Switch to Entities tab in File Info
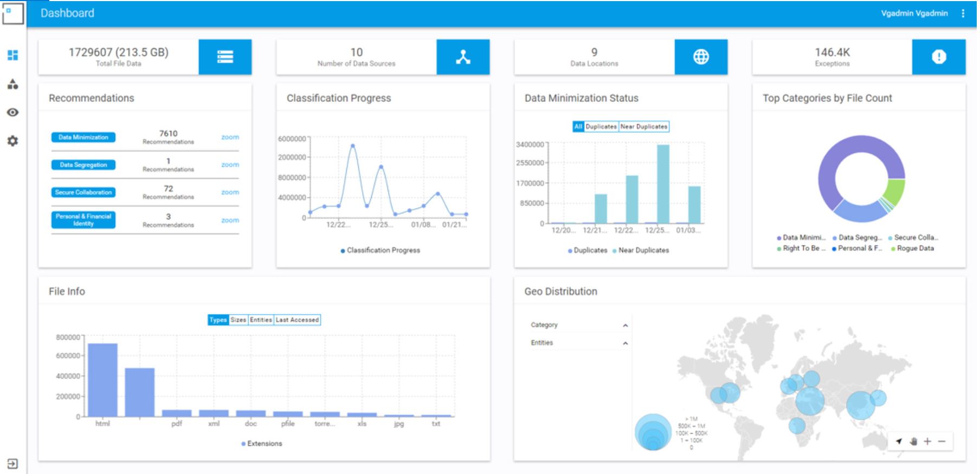 (261, 320)
